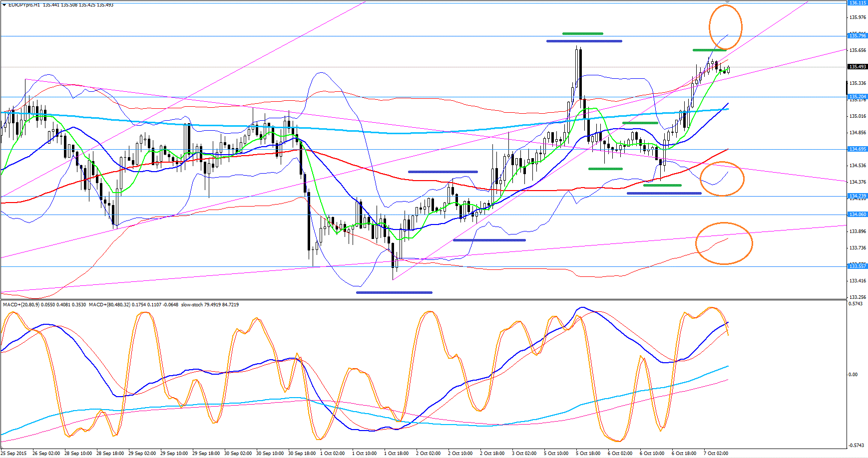
Task: Click the 29 Sep 18:00 time label
Action: tap(206, 454)
